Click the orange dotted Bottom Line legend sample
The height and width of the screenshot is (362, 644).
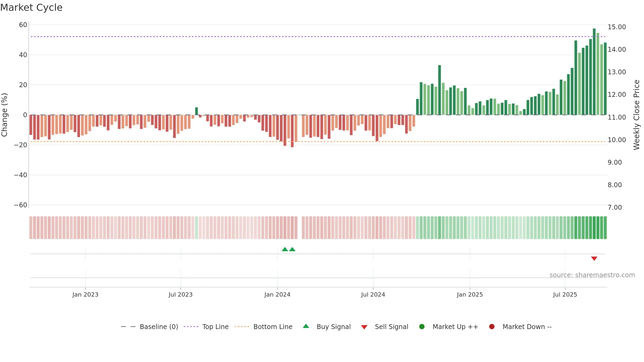click(x=242, y=327)
